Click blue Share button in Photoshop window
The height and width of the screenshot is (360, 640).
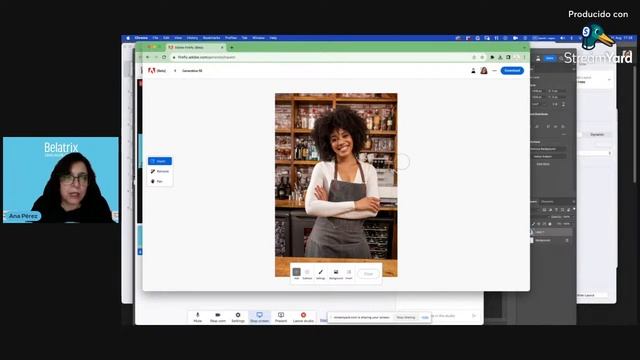pyautogui.click(x=549, y=58)
